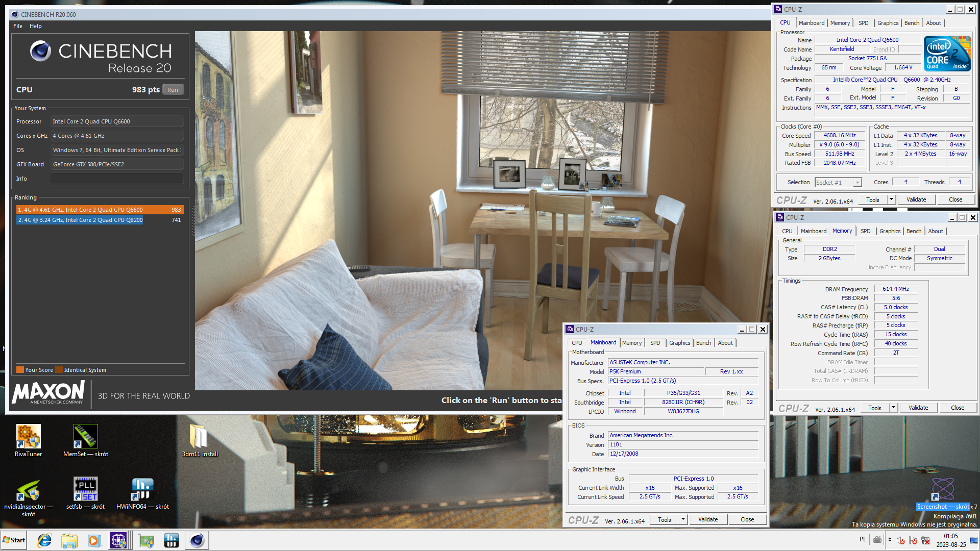The width and height of the screenshot is (980, 551).
Task: Click the motherboard model P5K Premium
Action: click(655, 371)
